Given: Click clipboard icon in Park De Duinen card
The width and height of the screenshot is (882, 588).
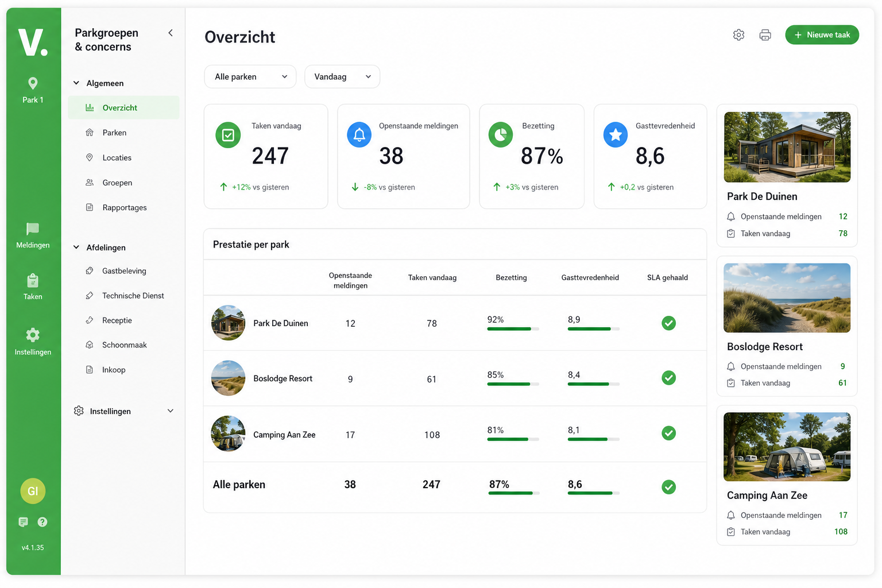Looking at the screenshot, I should 731,234.
